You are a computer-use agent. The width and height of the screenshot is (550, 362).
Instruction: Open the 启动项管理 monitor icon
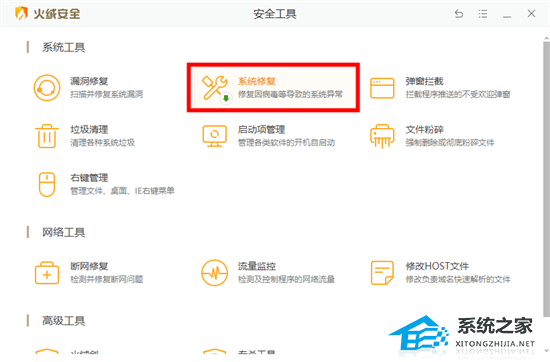tap(215, 136)
